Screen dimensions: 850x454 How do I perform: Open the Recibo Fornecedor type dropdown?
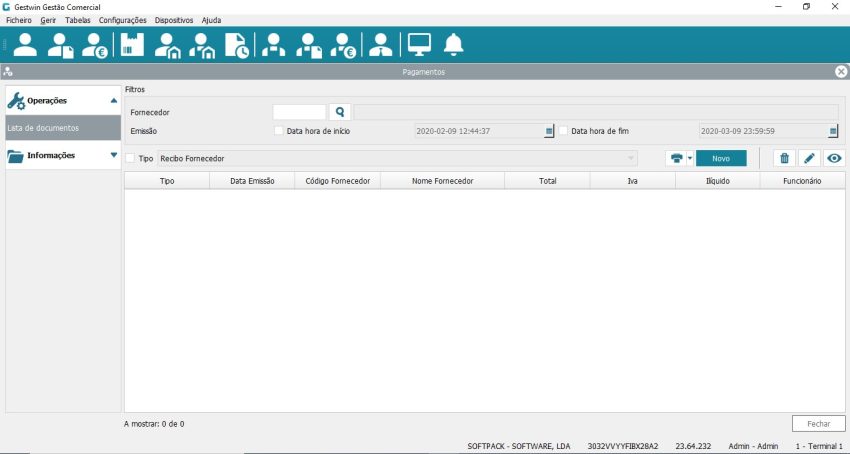(631, 158)
